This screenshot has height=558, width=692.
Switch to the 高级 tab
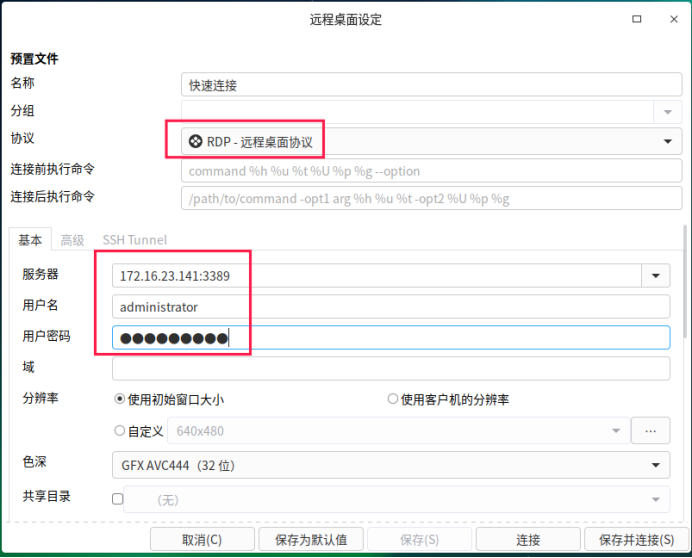pyautogui.click(x=72, y=240)
